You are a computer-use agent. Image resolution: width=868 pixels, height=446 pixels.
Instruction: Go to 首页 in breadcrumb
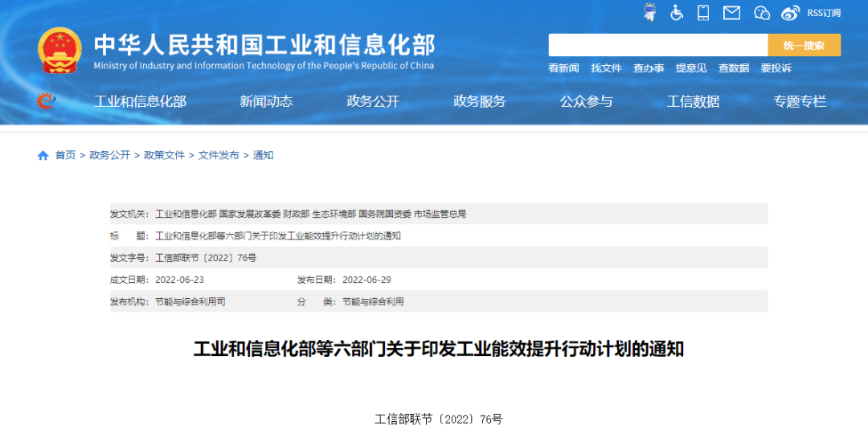[x=65, y=155]
